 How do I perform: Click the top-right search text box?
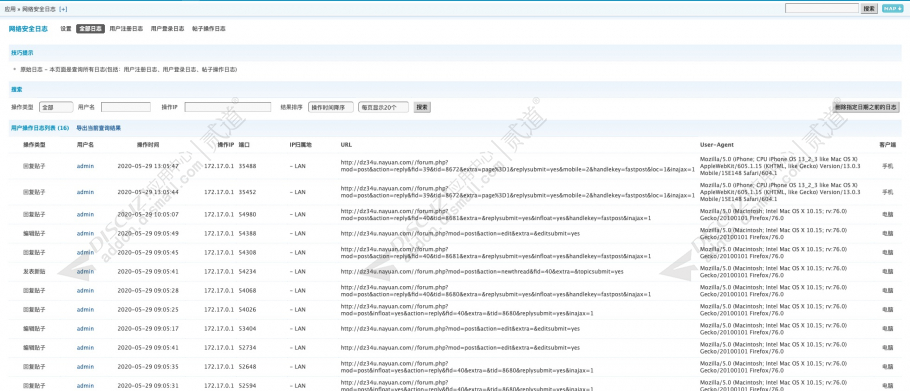[821, 9]
